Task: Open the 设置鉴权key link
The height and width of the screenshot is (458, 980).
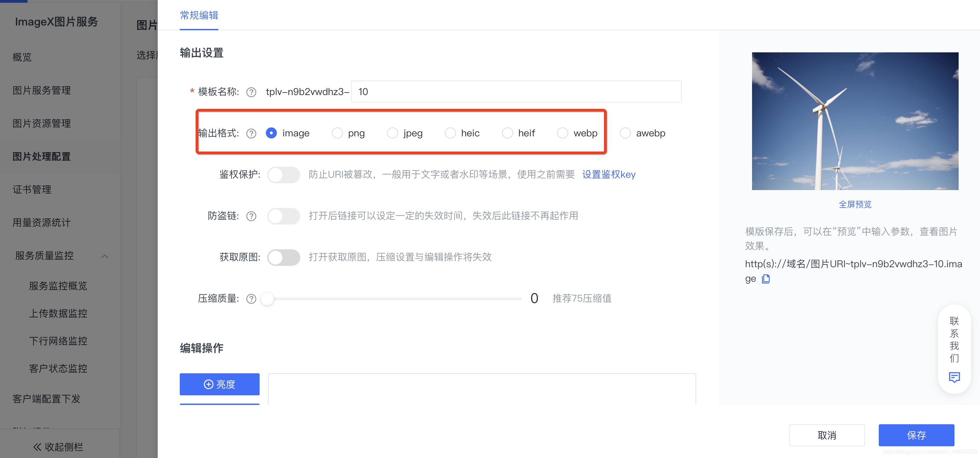Action: [609, 175]
